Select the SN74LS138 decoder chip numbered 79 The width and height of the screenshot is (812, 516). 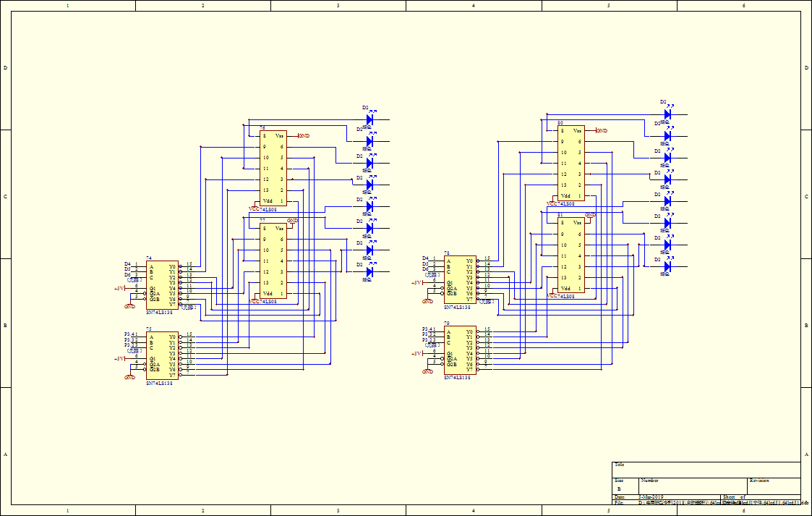(x=460, y=350)
